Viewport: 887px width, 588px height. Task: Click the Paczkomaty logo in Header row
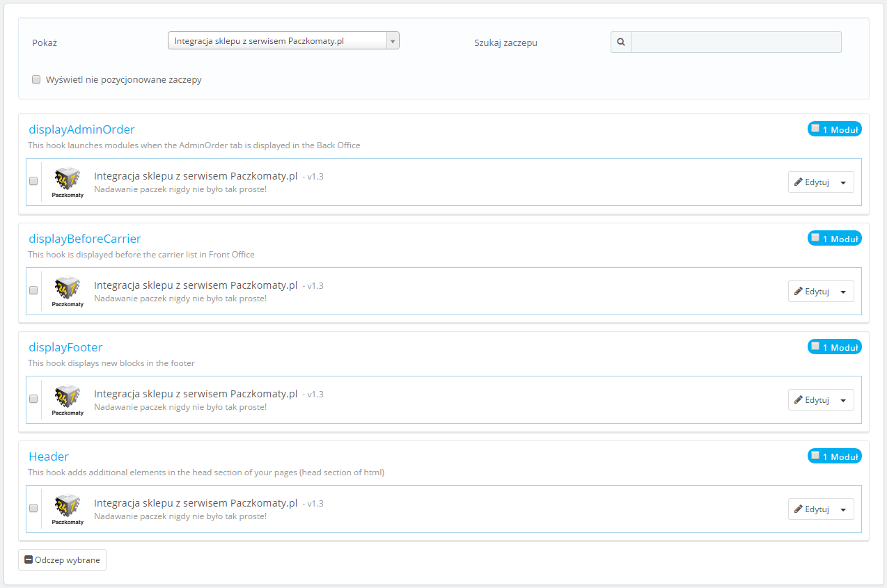coord(68,509)
